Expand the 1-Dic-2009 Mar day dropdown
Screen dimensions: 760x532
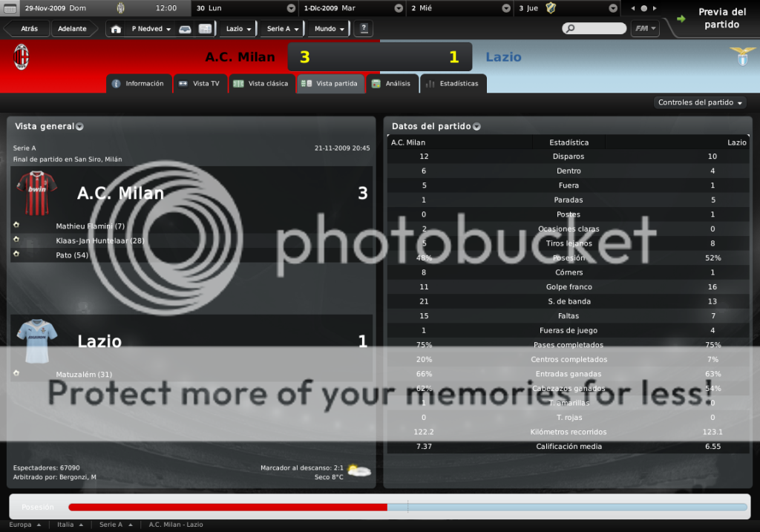click(399, 8)
